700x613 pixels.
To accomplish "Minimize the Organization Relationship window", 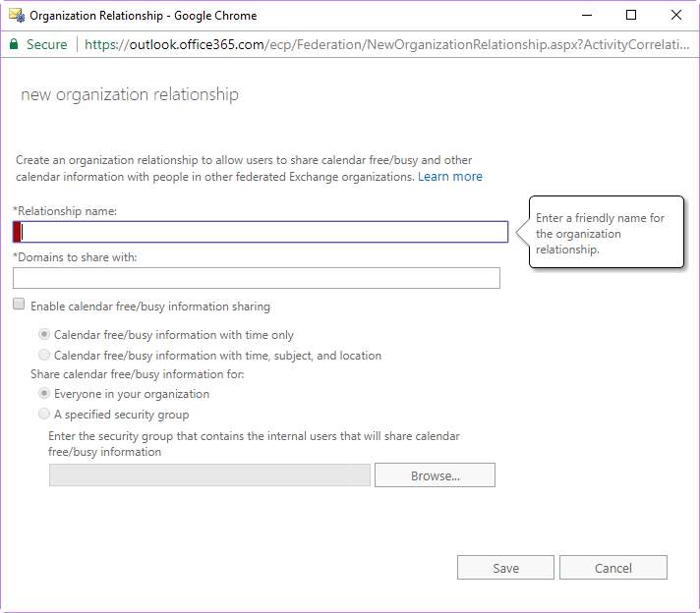I will tap(587, 15).
